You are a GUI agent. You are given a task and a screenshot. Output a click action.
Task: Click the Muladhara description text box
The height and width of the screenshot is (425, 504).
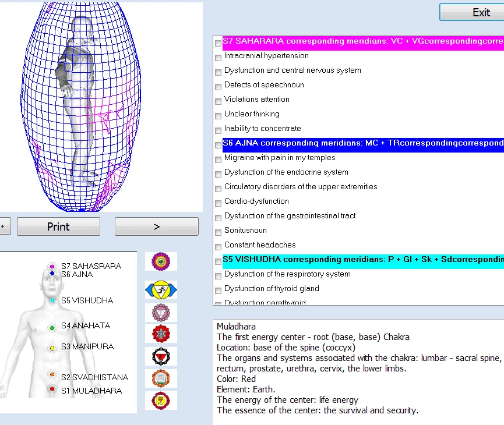coord(358,372)
